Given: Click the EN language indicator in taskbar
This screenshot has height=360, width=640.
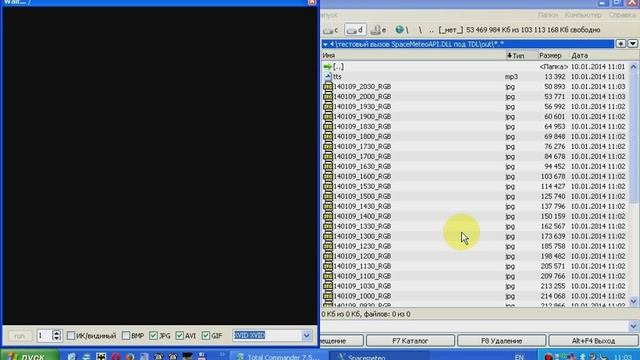Looking at the screenshot, I should [x=519, y=357].
